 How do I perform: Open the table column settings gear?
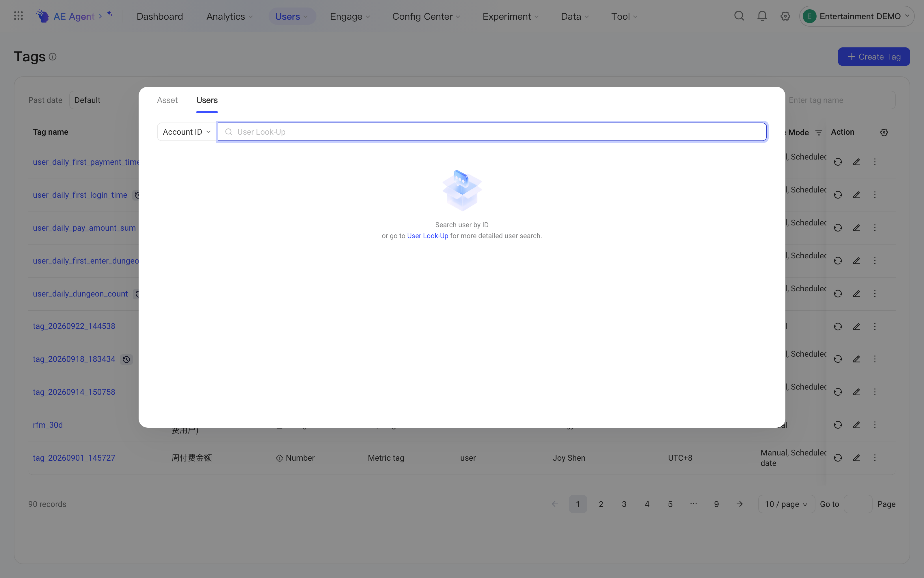click(x=884, y=132)
